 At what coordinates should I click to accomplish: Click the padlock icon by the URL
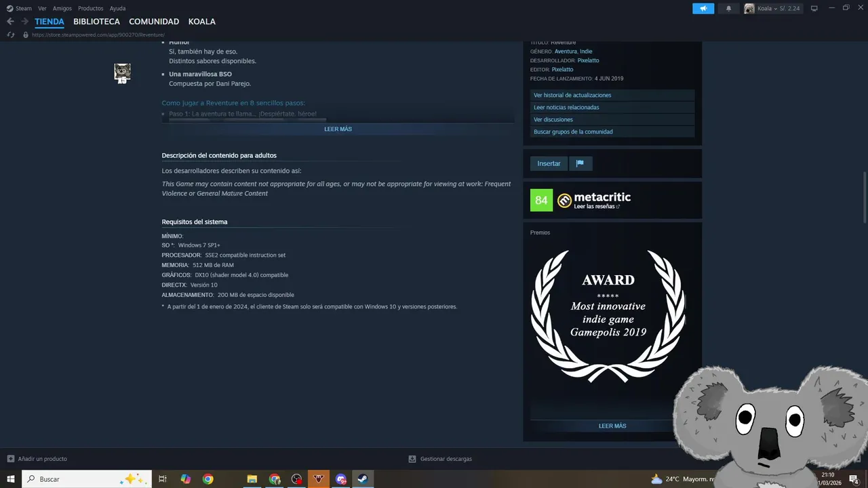point(26,35)
